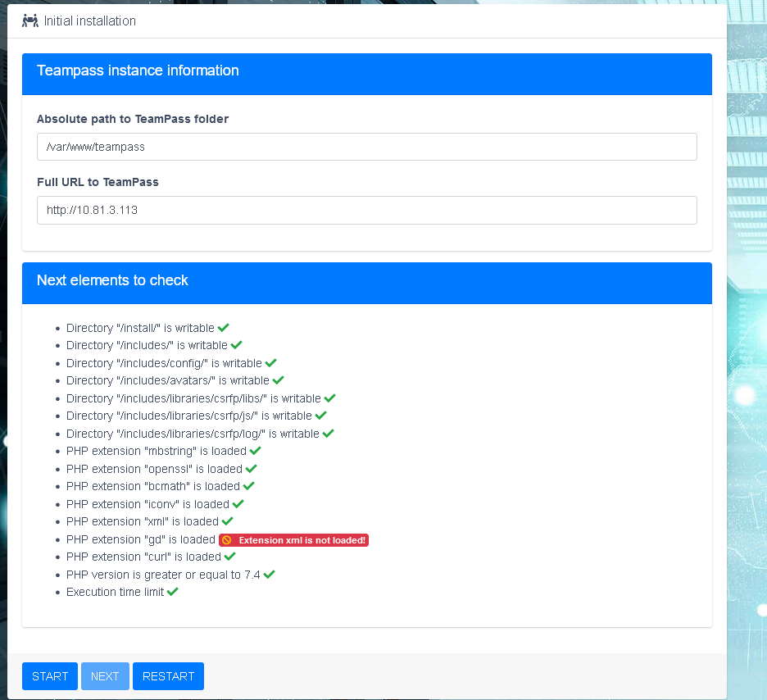Image resolution: width=767 pixels, height=700 pixels.
Task: Click the check beside "/includes/config/" is writable
Action: [x=270, y=362]
